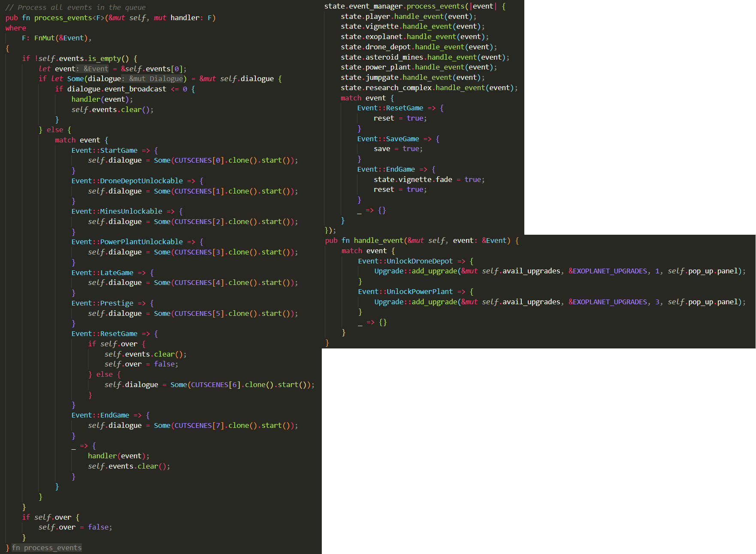Viewport: 756px width, 554px height.
Task: Click the "CUTSCENES[0]" dialogue assignment
Action: (193, 160)
